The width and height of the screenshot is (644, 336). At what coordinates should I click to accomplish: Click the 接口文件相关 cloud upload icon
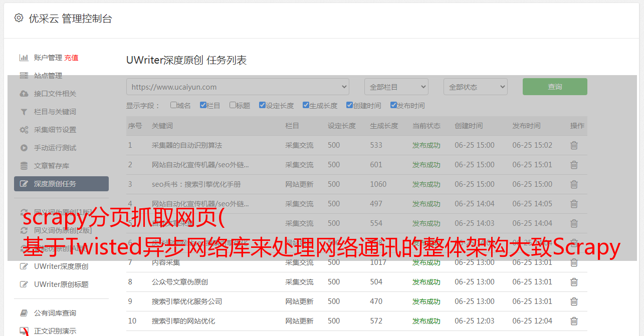pos(24,94)
